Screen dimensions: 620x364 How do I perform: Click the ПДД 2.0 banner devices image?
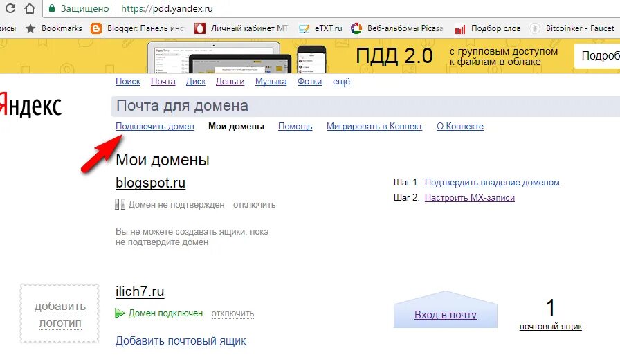[x=237, y=57]
